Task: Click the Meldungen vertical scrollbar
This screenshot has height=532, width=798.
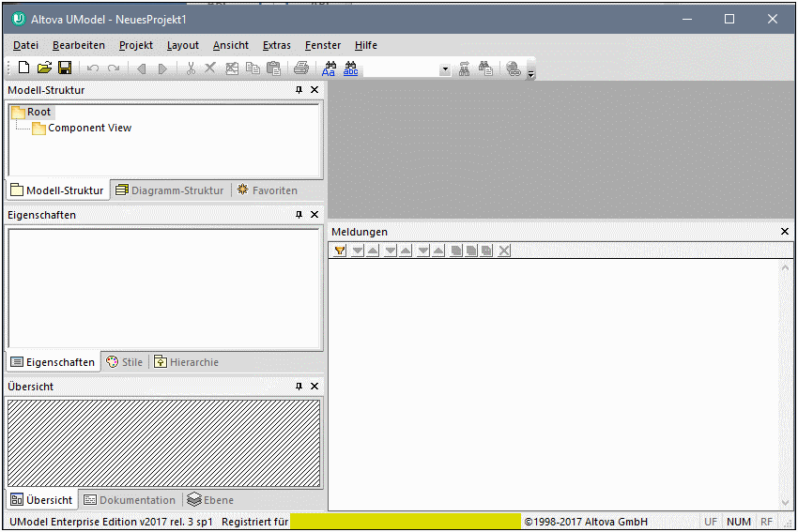Action: [x=786, y=385]
